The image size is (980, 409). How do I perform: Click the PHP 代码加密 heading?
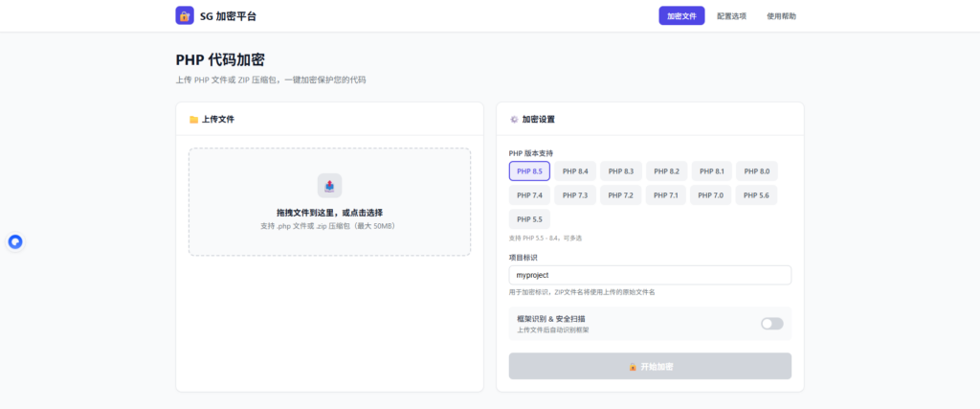coord(220,60)
